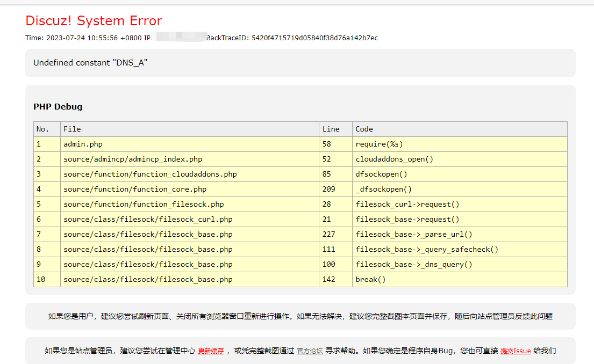Click the user advice paragraph starting 如果您是用户
The width and height of the screenshot is (594, 364).
[300, 316]
